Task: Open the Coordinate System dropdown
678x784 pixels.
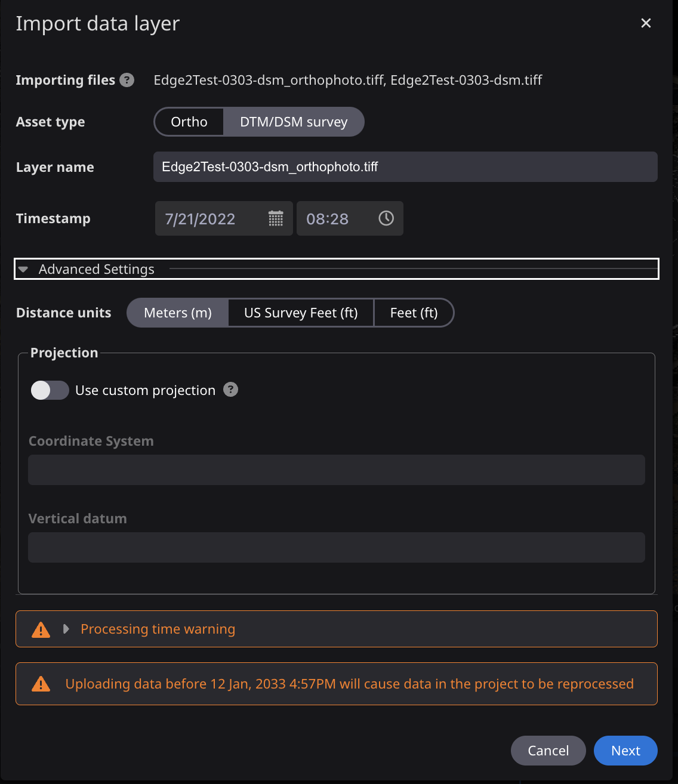Action: [336, 470]
